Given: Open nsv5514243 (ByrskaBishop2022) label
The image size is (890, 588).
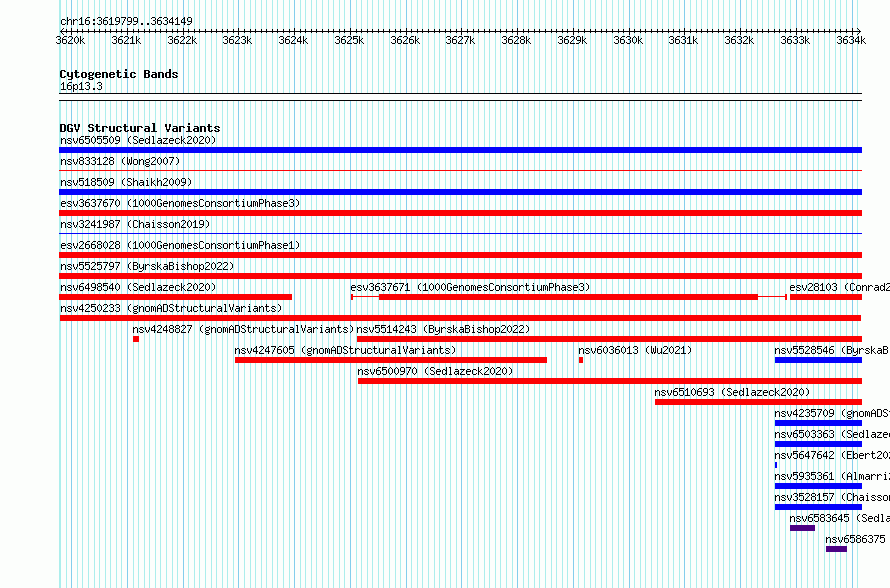Looking at the screenshot, I should click(443, 329).
